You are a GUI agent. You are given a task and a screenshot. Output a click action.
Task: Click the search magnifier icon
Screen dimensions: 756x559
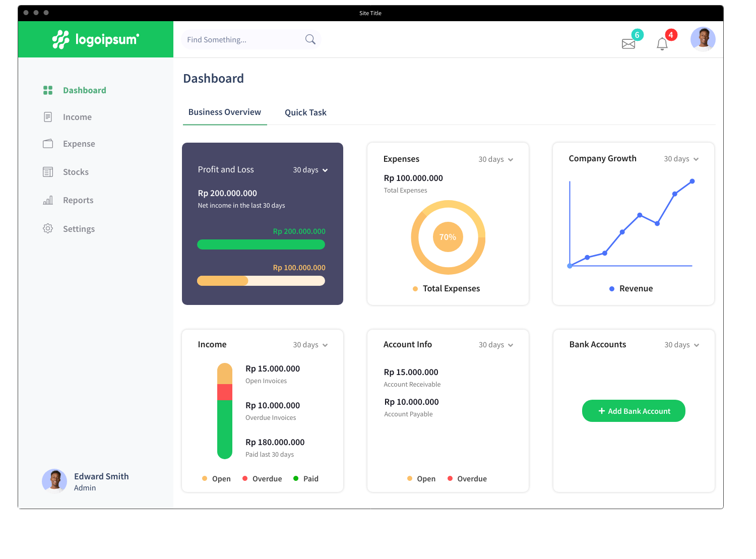[x=310, y=39]
